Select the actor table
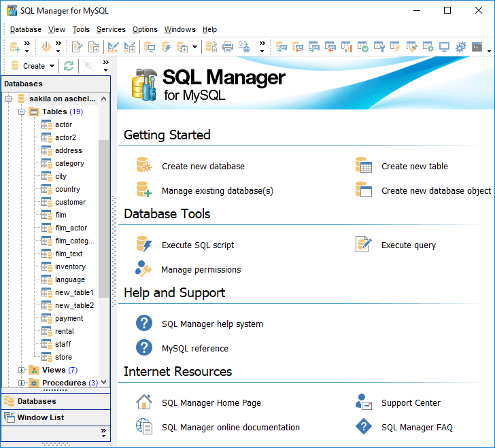This screenshot has width=495, height=448. pos(63,124)
